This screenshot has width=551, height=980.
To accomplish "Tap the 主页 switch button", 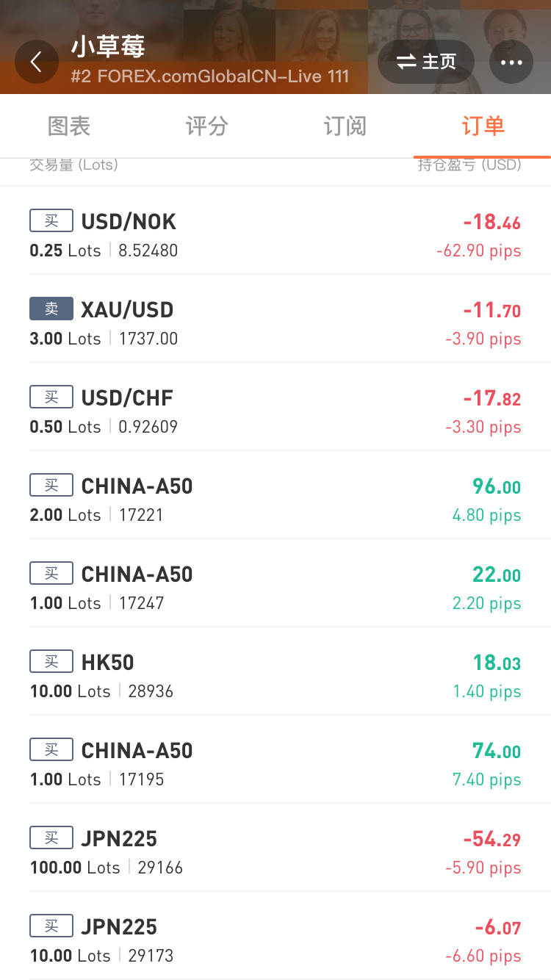I will click(426, 62).
